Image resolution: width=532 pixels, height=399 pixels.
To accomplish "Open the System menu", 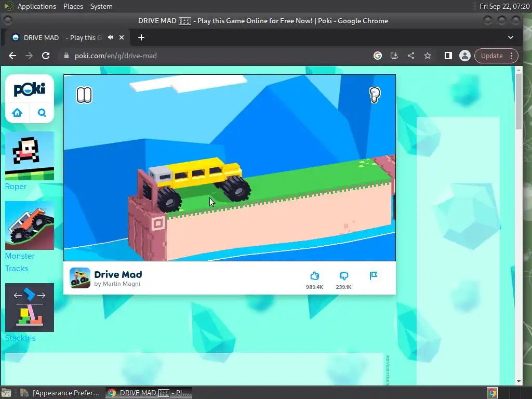I will pos(101,6).
